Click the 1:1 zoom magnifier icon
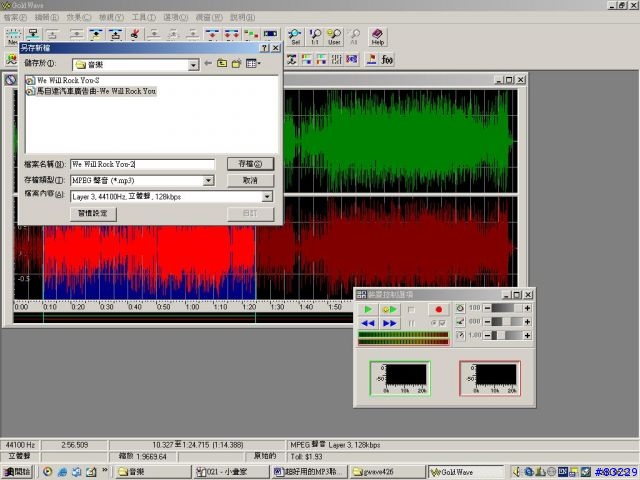 [315, 37]
